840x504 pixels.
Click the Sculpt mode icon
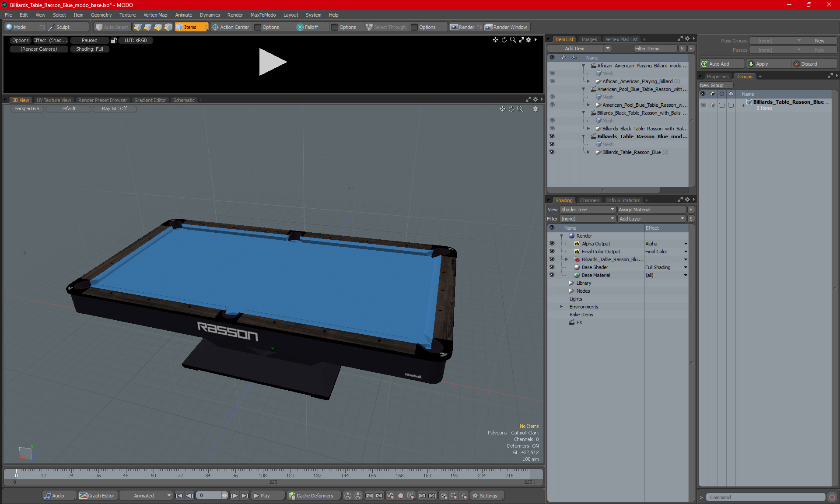pyautogui.click(x=52, y=27)
